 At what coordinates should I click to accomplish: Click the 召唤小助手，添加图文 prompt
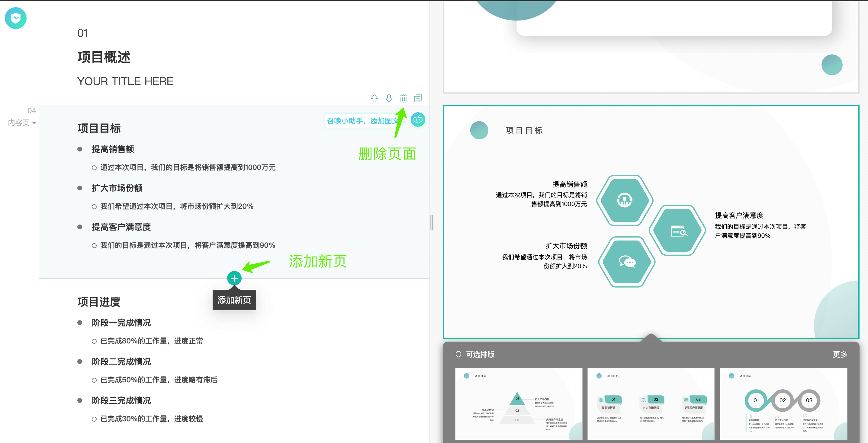coord(364,121)
